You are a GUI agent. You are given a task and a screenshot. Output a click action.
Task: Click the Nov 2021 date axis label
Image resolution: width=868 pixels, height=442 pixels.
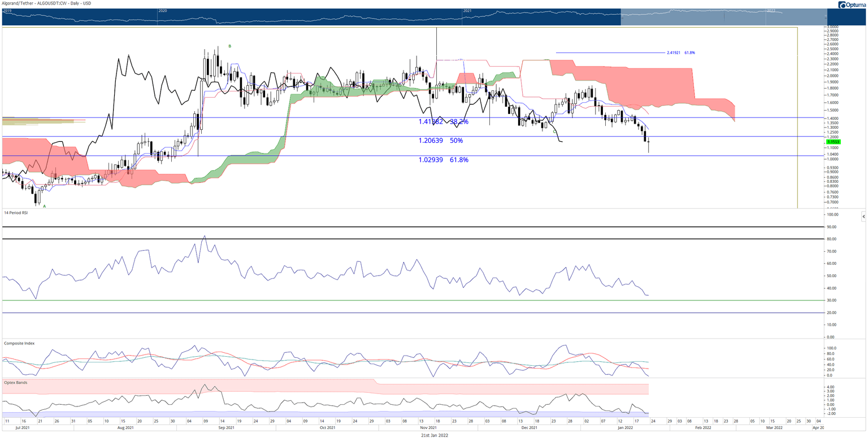[x=428, y=428]
